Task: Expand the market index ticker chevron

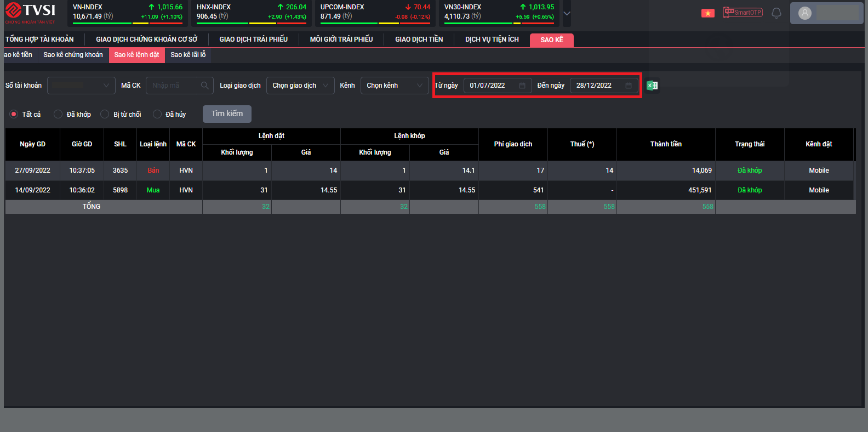Action: (567, 13)
